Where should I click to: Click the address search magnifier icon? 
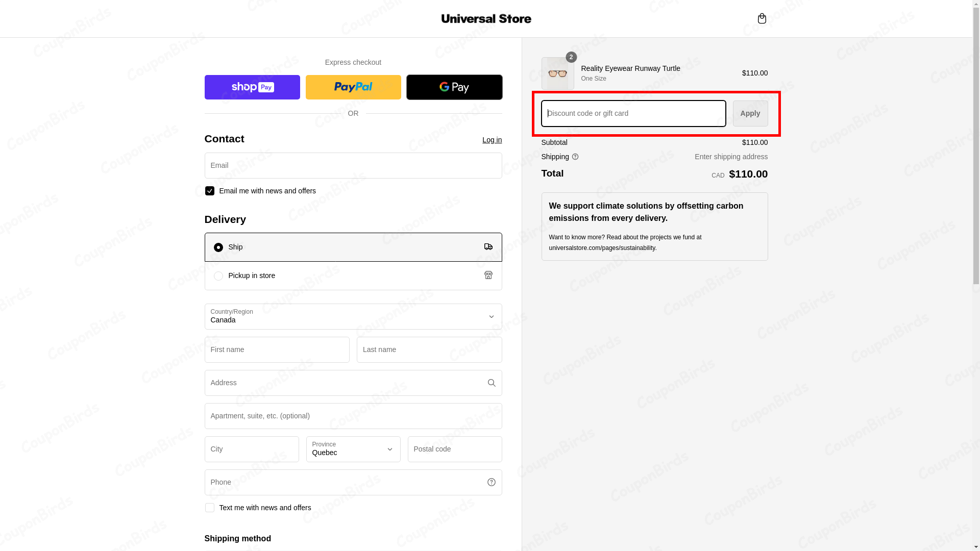[492, 383]
